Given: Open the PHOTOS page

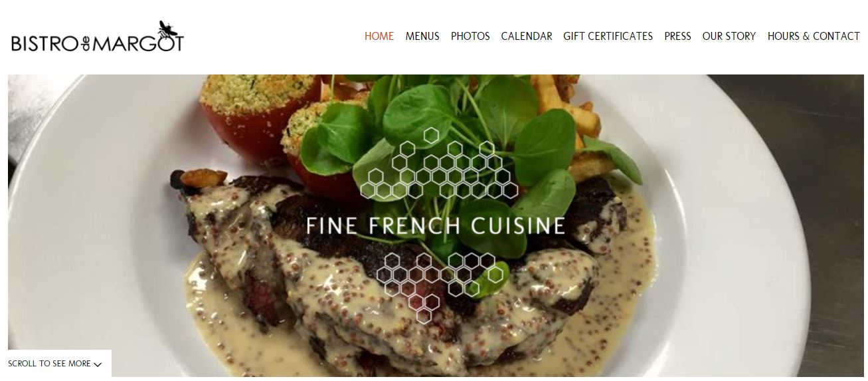Looking at the screenshot, I should [470, 37].
